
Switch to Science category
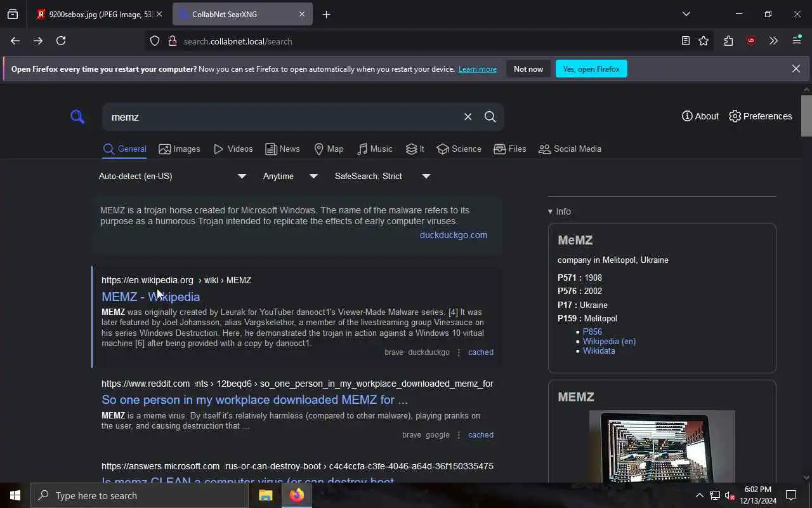(459, 149)
